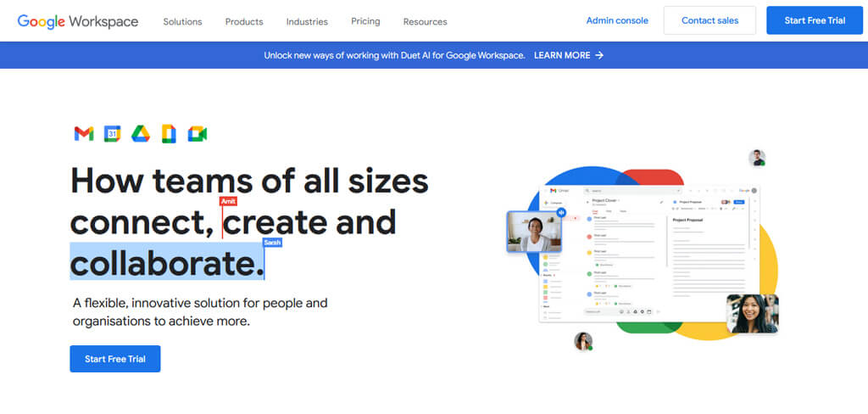Click the Project Proposal document title
Screen dimensions: 868x414
(x=687, y=220)
